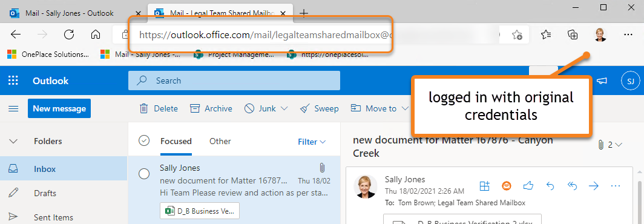Open the Filter dropdown
The image size is (644, 224).
click(312, 142)
